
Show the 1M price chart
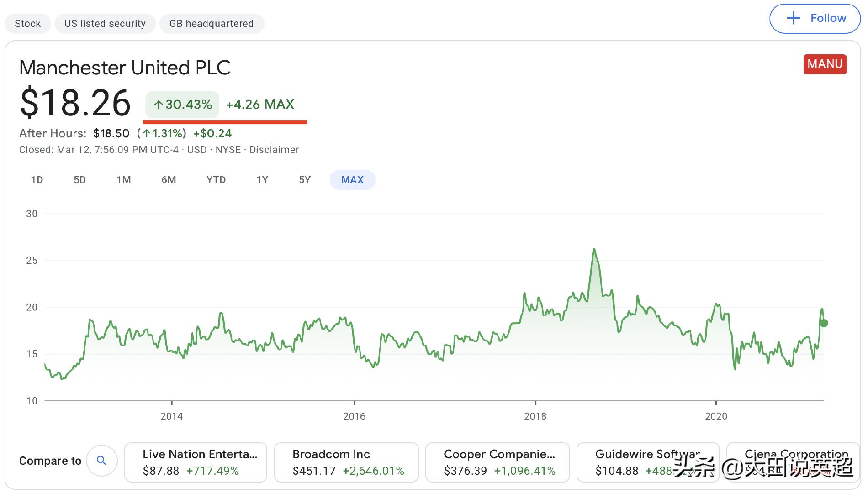pyautogui.click(x=124, y=180)
